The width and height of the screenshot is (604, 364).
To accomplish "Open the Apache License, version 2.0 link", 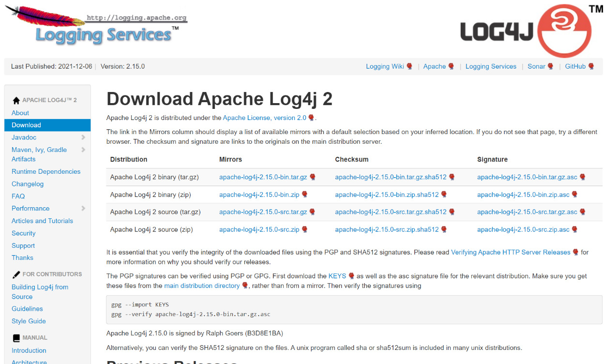I will [265, 118].
